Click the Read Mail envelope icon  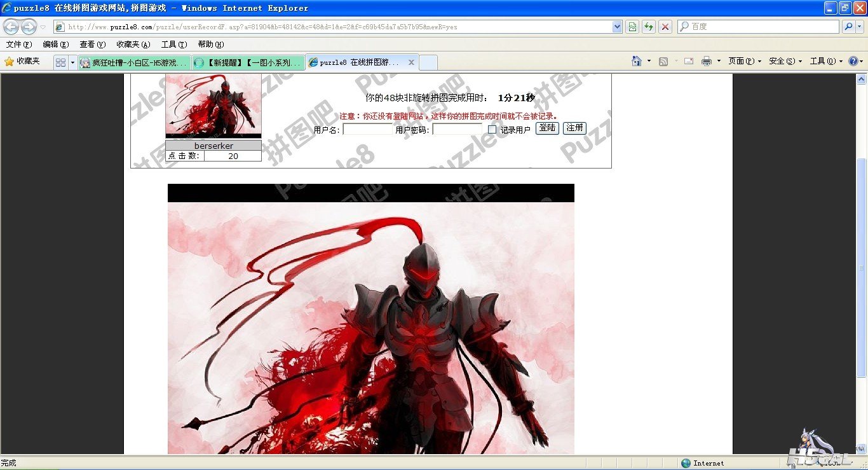click(688, 62)
